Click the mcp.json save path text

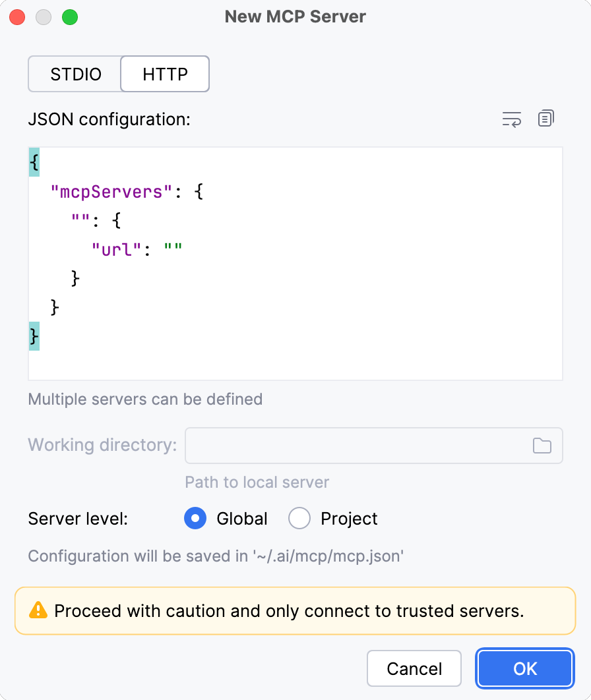point(215,556)
